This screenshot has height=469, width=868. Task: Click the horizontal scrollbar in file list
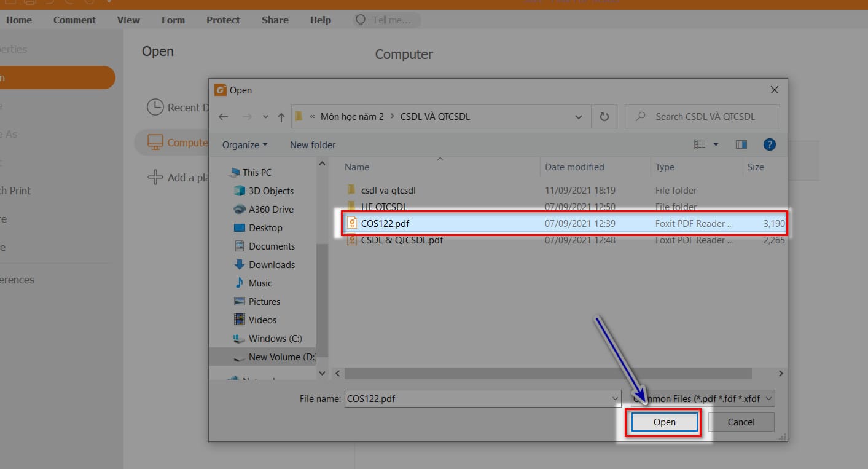pos(548,373)
